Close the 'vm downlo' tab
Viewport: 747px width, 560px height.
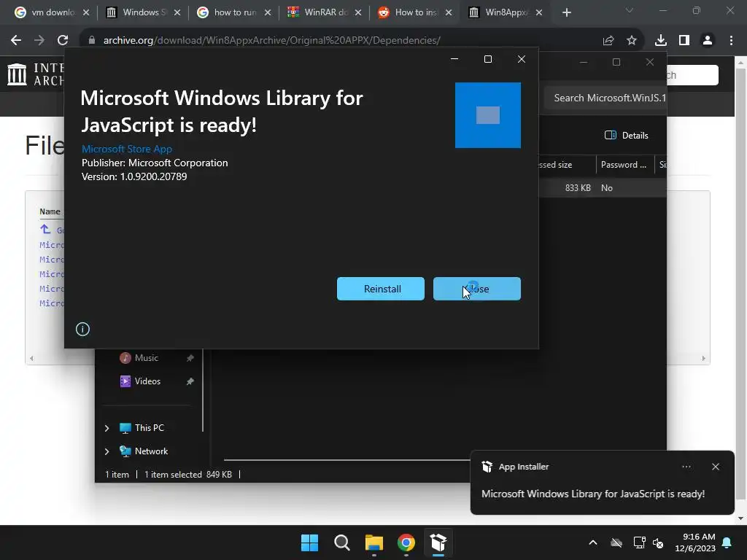pyautogui.click(x=86, y=12)
